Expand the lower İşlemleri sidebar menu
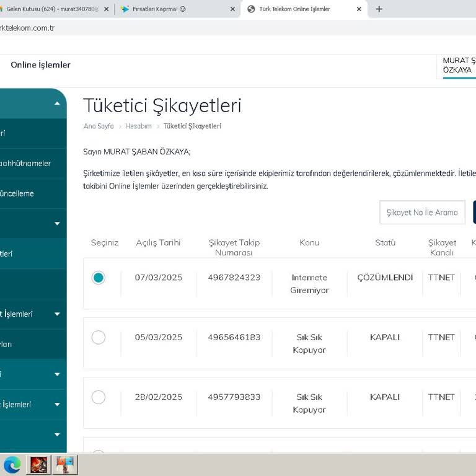Screen dimensions: 476x476 [57, 404]
